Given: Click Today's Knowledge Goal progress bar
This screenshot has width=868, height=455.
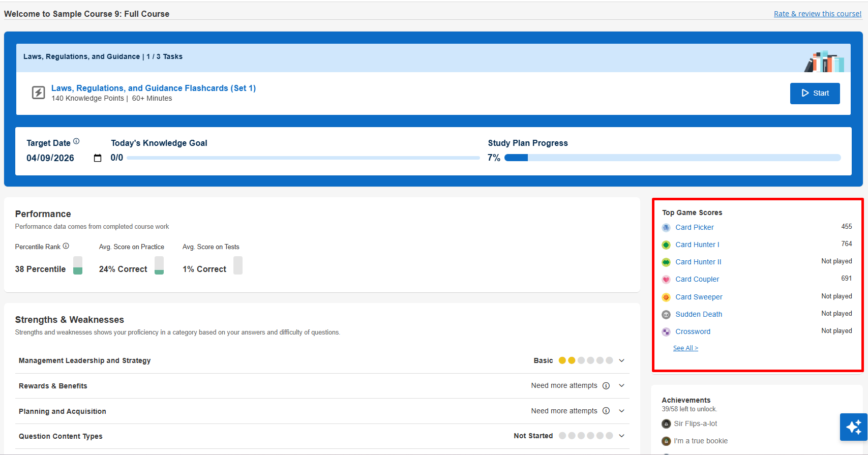Looking at the screenshot, I should (304, 158).
